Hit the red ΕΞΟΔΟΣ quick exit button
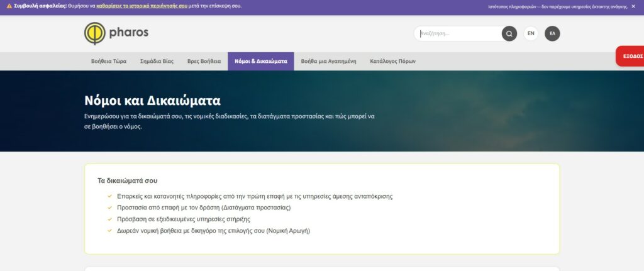 point(631,56)
